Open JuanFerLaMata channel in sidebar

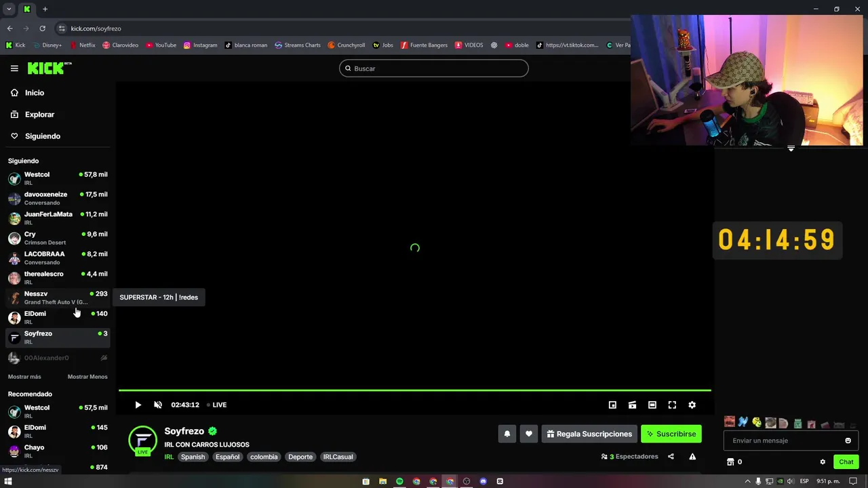click(58, 218)
